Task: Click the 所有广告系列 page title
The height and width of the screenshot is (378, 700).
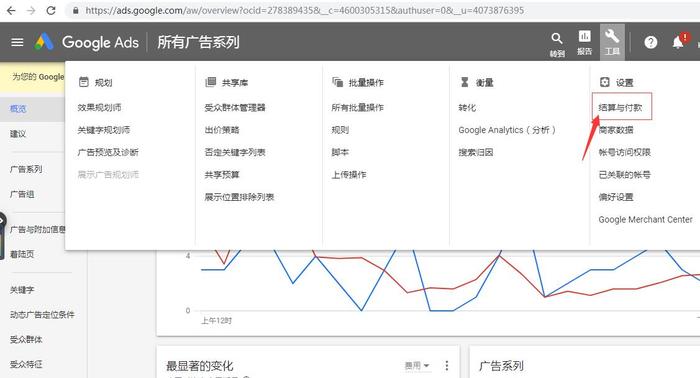Action: coord(199,42)
